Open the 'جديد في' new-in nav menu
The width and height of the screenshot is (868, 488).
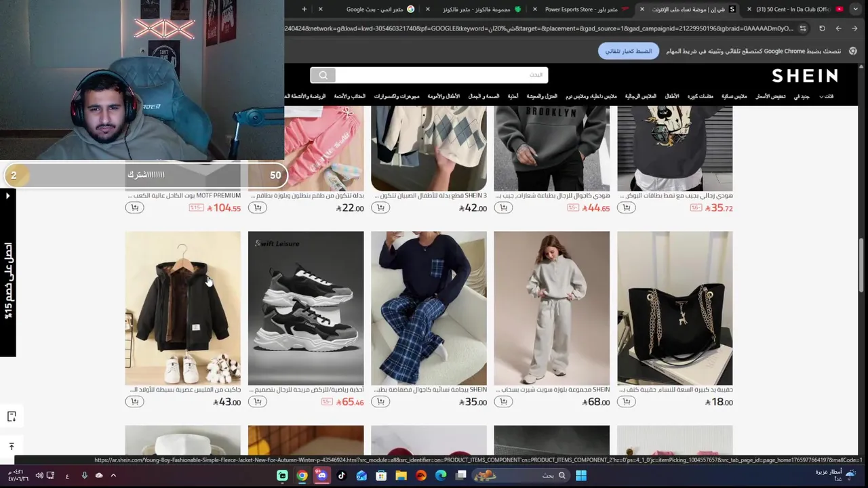(x=802, y=96)
